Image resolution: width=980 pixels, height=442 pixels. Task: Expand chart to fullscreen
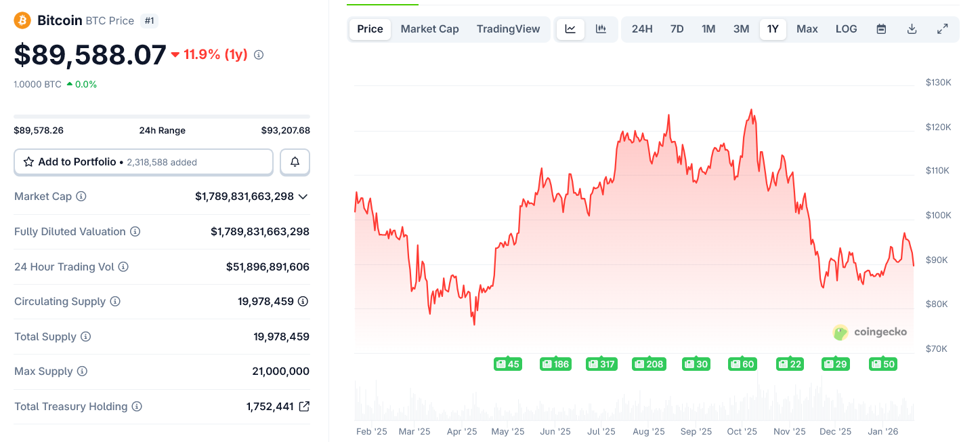943,29
